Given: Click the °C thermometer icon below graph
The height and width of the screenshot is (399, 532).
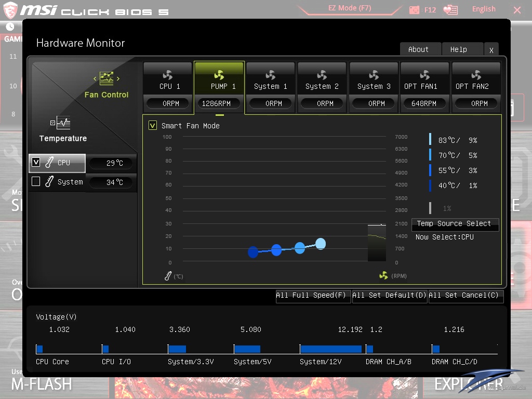Looking at the screenshot, I should click(168, 276).
